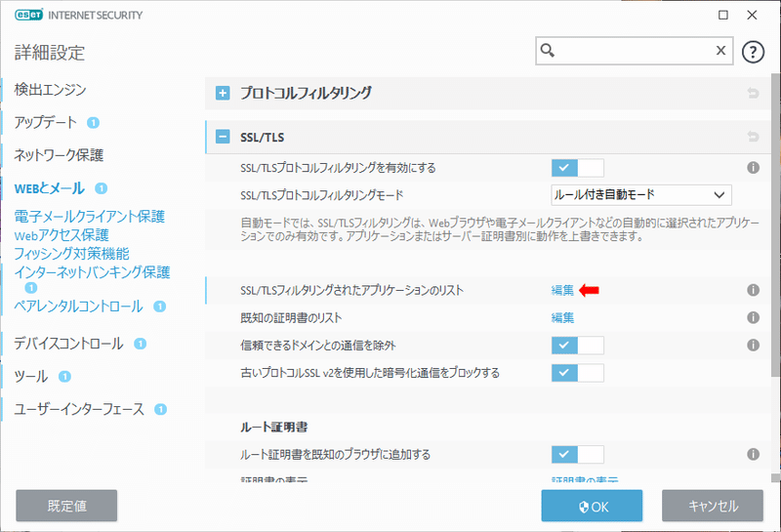Edit SSL/TLSフィルタリングされたアプリケーションのリスト

click(x=562, y=290)
